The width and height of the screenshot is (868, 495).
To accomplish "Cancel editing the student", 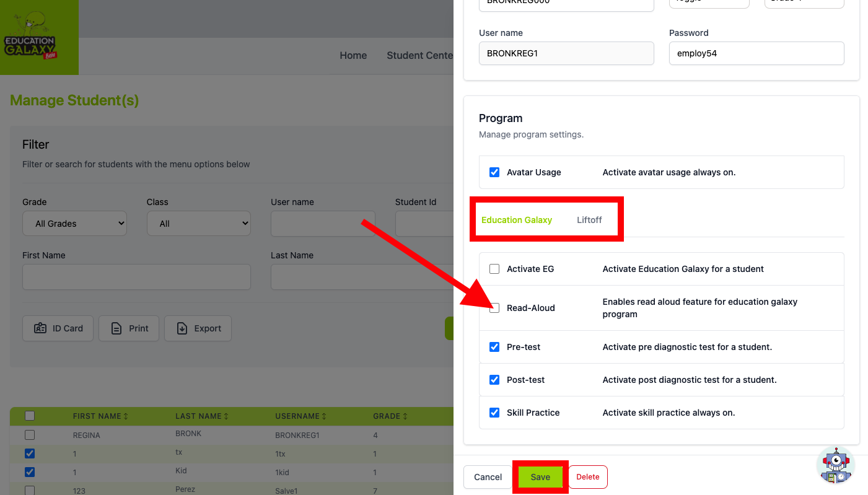I will (x=488, y=477).
